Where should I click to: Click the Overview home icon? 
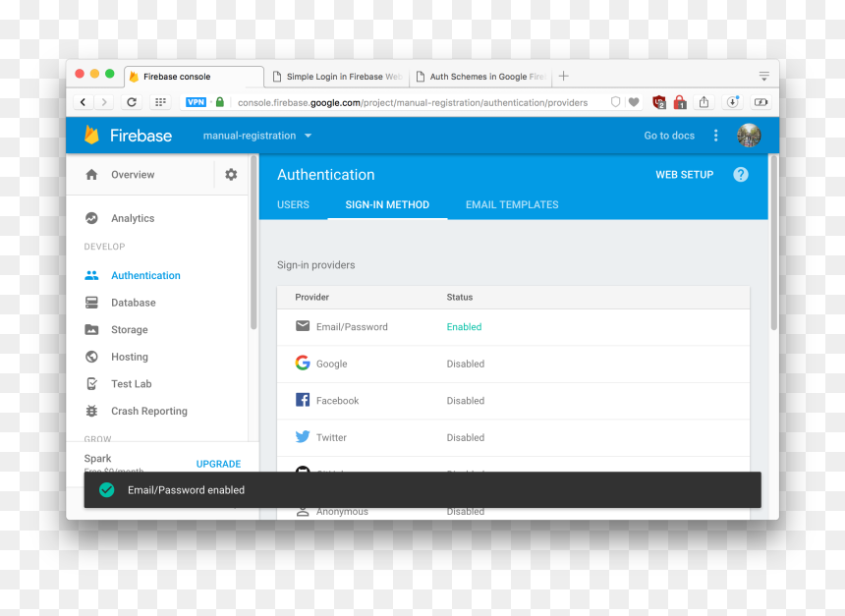pos(91,175)
